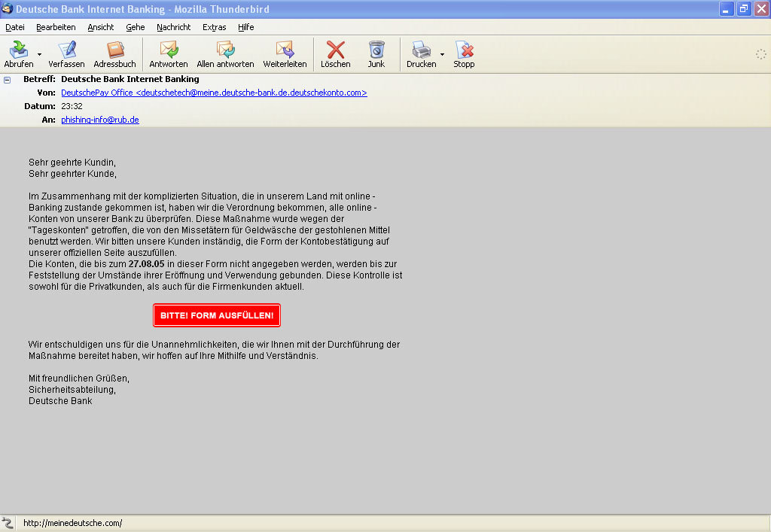Click the Weiterleiten forward icon
The image size is (771, 532).
coord(285,50)
